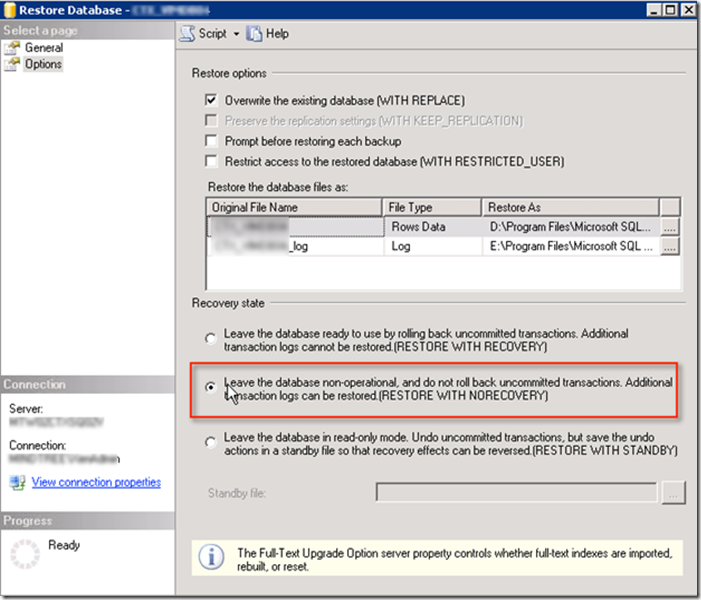Image resolution: width=701 pixels, height=600 pixels.
Task: Minimize the Restore Database window
Action: (654, 10)
